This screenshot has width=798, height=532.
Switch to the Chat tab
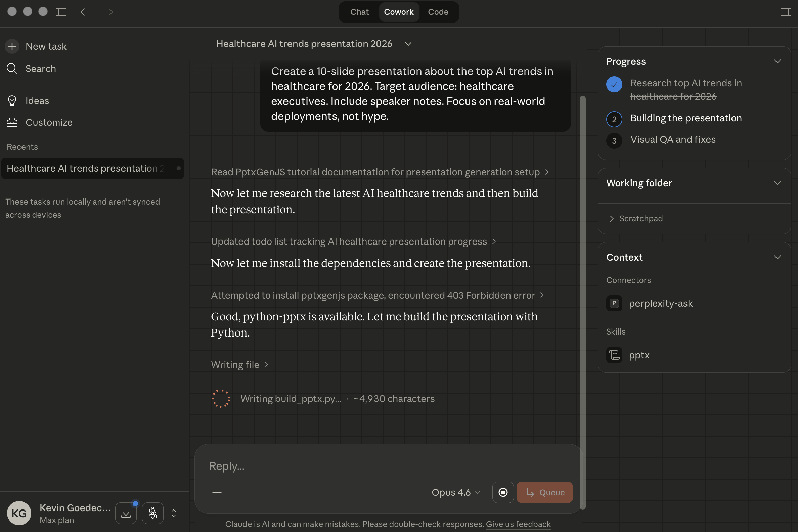coord(359,12)
